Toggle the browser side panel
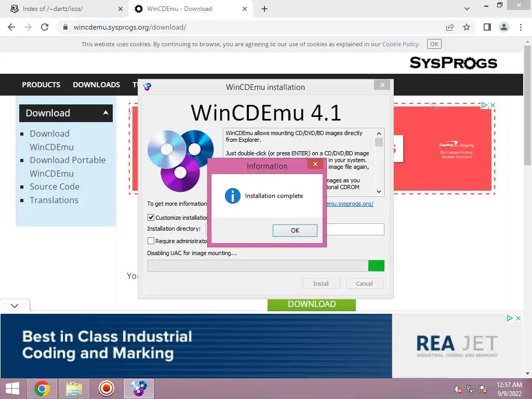Screen dimensions: 532x399 (x=487, y=27)
